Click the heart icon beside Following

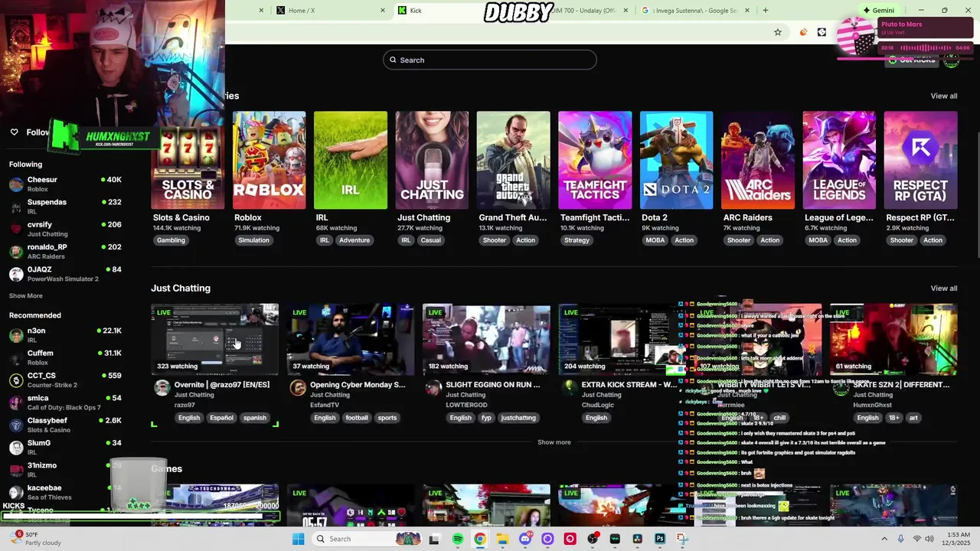coord(14,132)
